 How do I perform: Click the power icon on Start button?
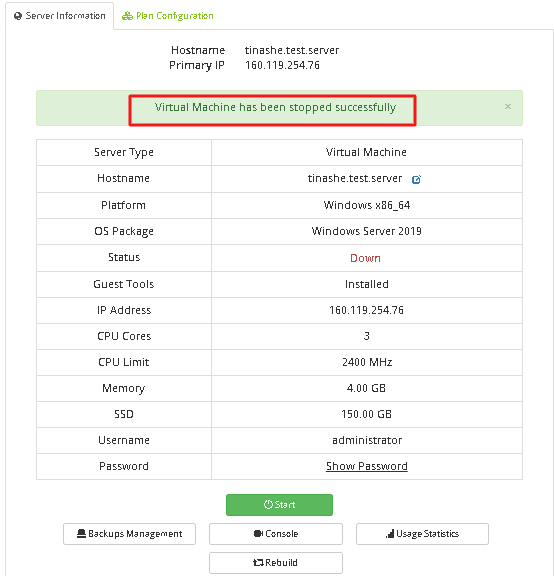click(268, 504)
